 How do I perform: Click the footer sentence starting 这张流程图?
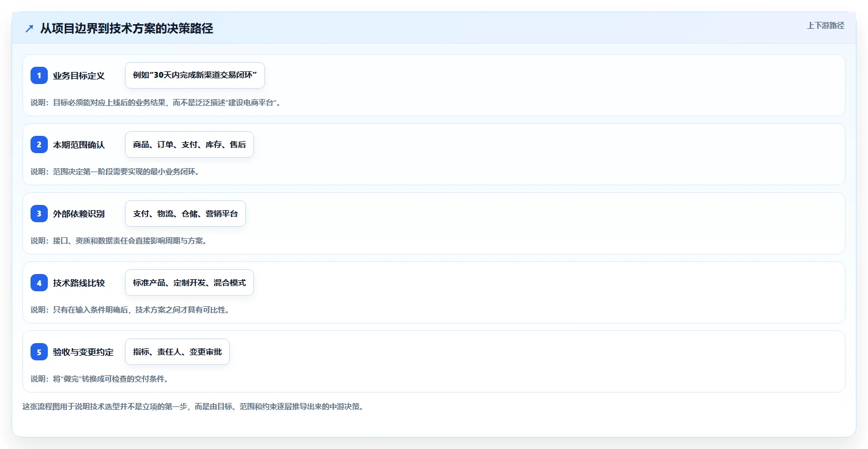[x=192, y=406]
